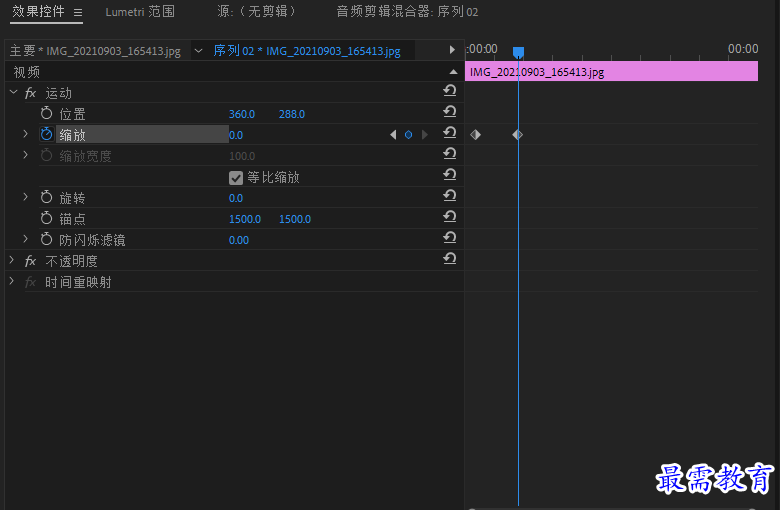Expand the 缩放宽度 property
Viewport: 780px width, 510px height.
click(x=25, y=155)
